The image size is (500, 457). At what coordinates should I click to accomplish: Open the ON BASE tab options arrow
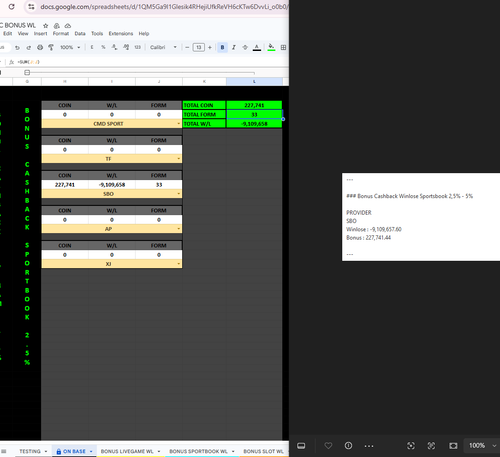[91, 451]
